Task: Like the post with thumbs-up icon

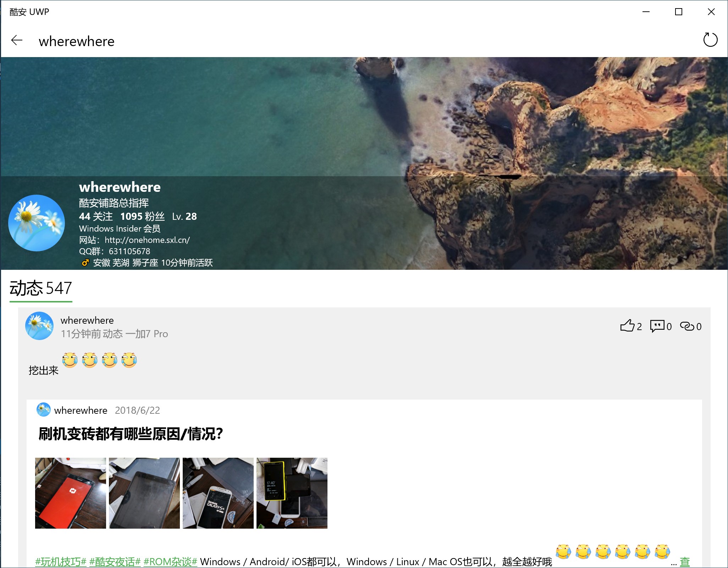Action: [x=627, y=326]
